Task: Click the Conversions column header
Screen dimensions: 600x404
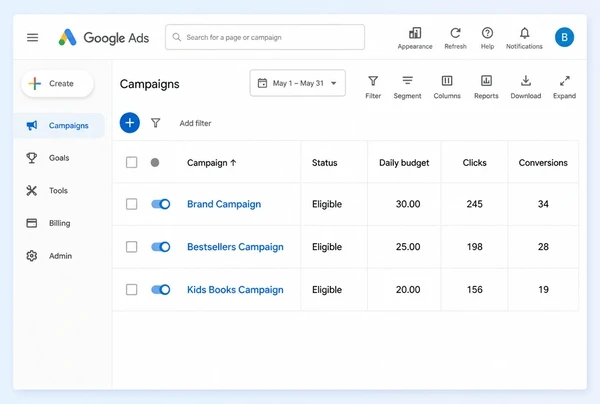Action: (x=543, y=163)
